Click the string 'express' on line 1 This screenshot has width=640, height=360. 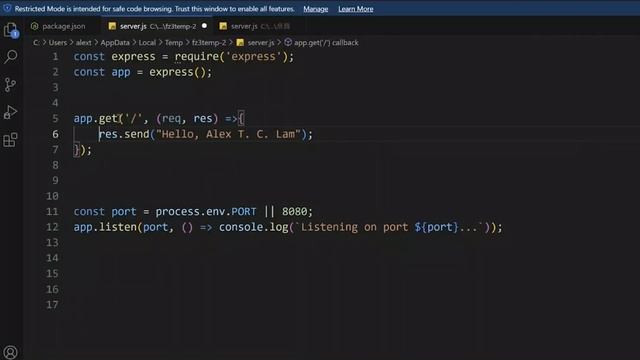pos(253,56)
